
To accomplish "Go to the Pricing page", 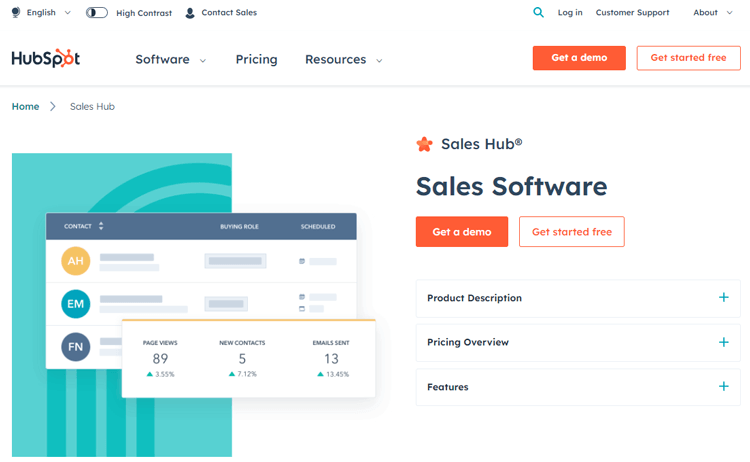I will click(256, 59).
